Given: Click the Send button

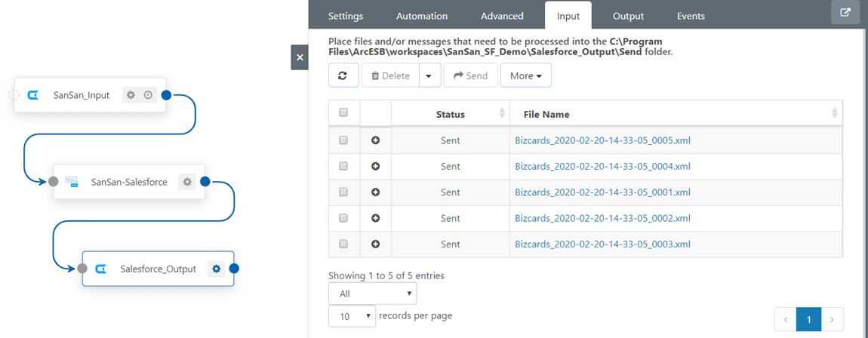Looking at the screenshot, I should (x=470, y=75).
